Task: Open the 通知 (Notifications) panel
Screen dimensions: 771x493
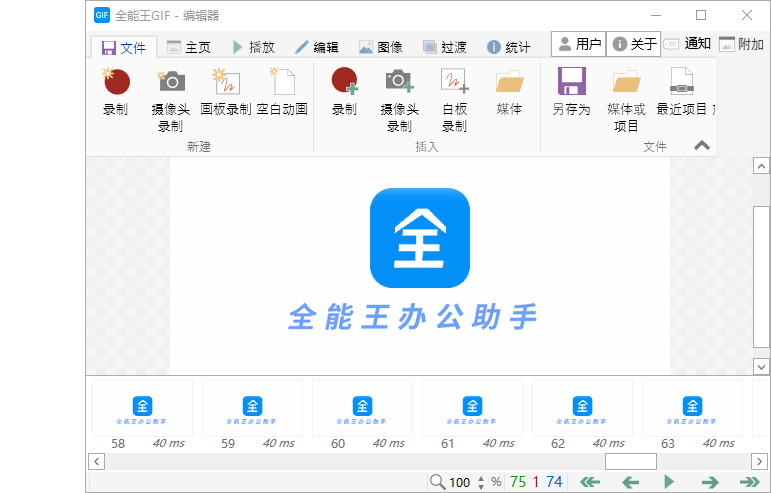Action: click(x=687, y=44)
